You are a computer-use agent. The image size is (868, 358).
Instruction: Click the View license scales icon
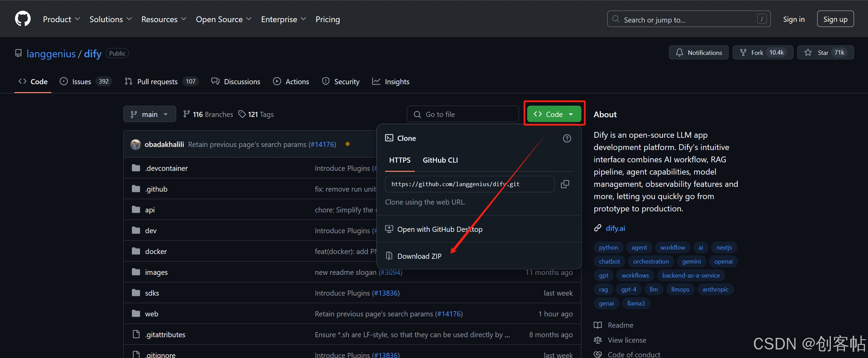click(x=598, y=340)
